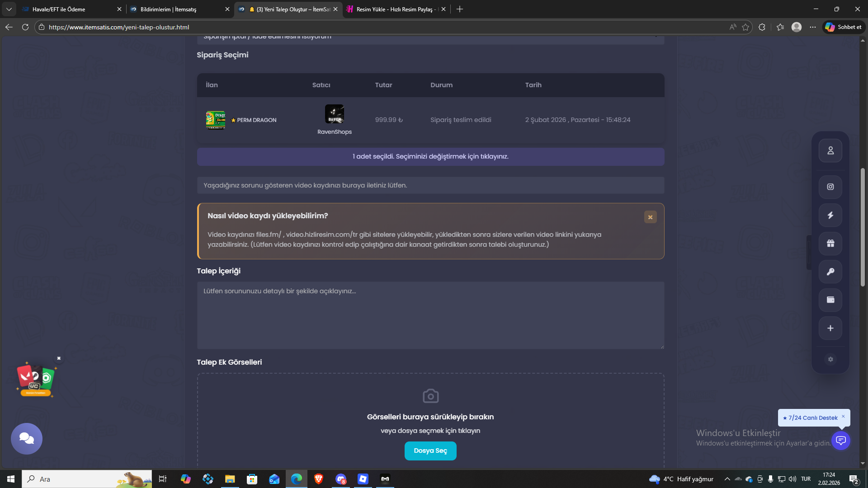Viewport: 868px width, 488px height.
Task: Close the 7/24 Canlı Destek tooltip
Action: [x=843, y=416]
